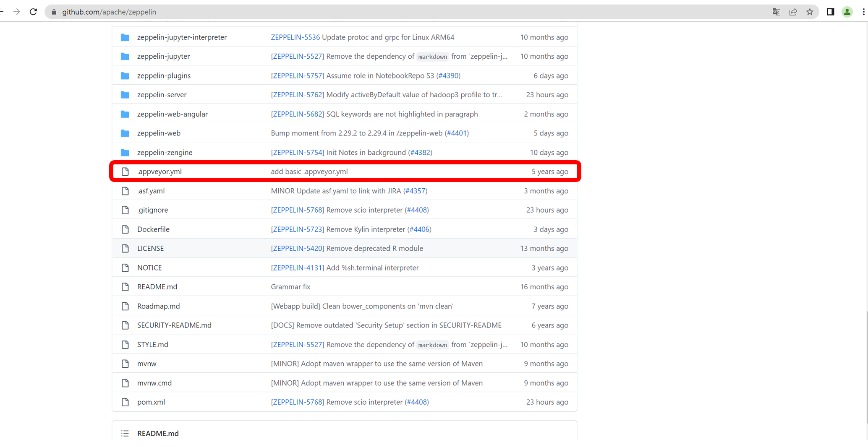Viewport: 868px width, 447px height.
Task: Open the translate page icon in address bar
Action: (x=776, y=12)
